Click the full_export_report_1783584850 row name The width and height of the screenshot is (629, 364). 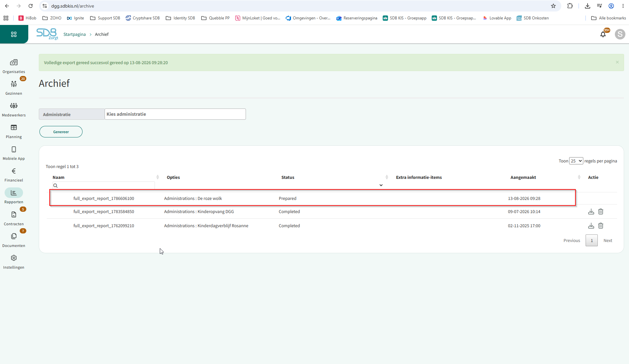pyautogui.click(x=104, y=212)
